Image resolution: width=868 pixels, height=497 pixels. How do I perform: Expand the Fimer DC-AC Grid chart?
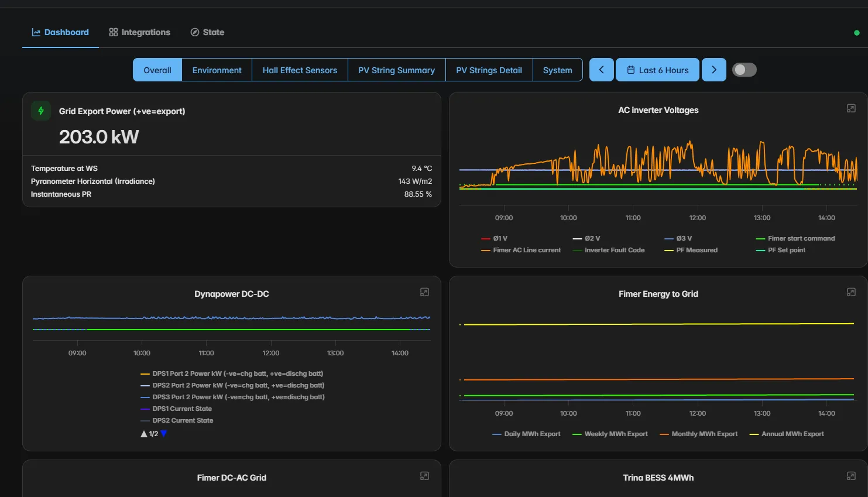click(x=424, y=476)
